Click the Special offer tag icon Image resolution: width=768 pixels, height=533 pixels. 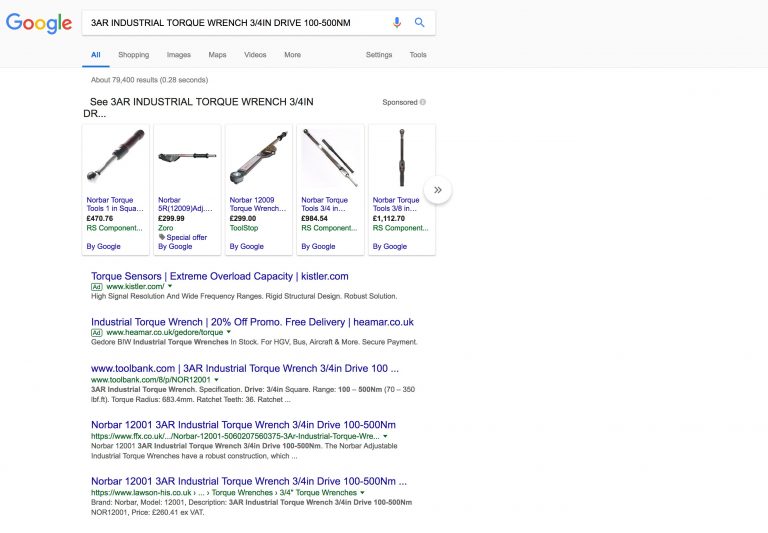[162, 237]
